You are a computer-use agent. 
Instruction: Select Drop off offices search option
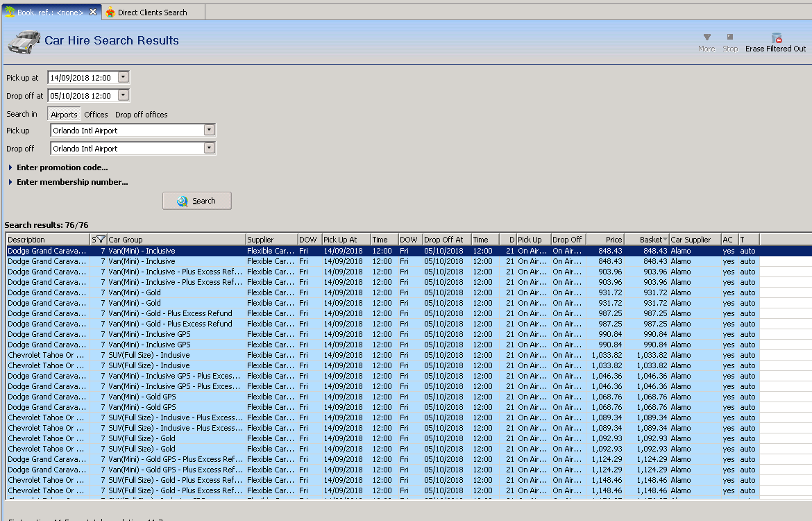point(141,115)
